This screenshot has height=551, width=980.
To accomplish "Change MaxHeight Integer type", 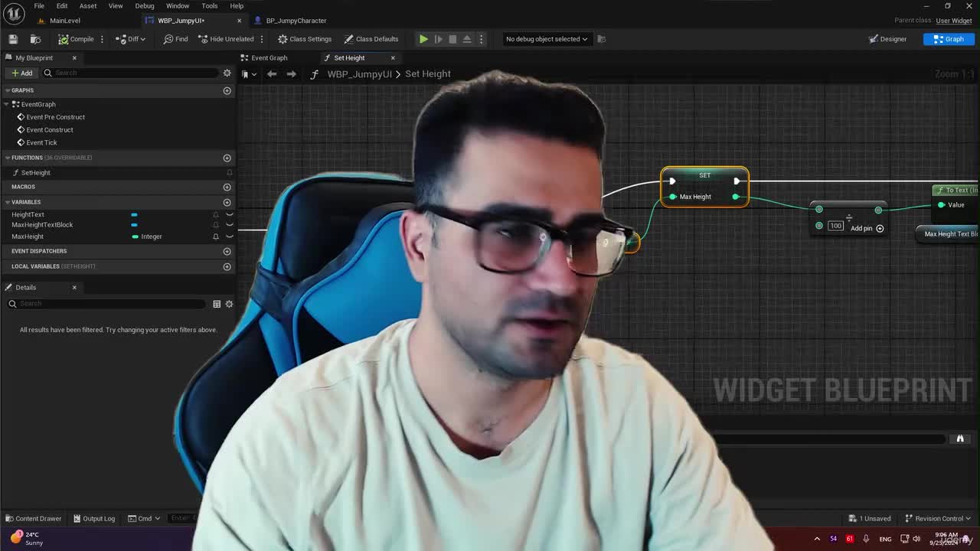I will (147, 236).
